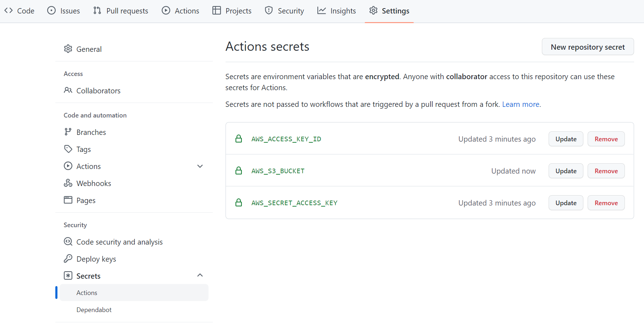Open the Code tab
This screenshot has height=328, width=644.
point(20,11)
